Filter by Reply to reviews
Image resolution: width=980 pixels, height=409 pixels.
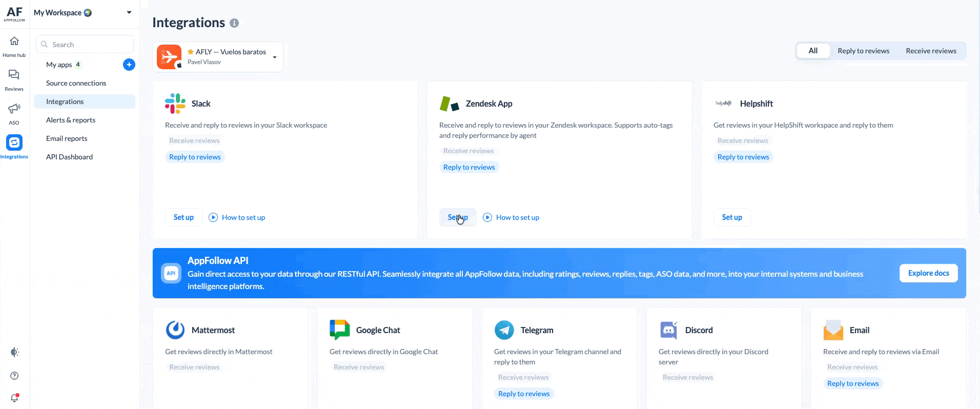(863, 51)
